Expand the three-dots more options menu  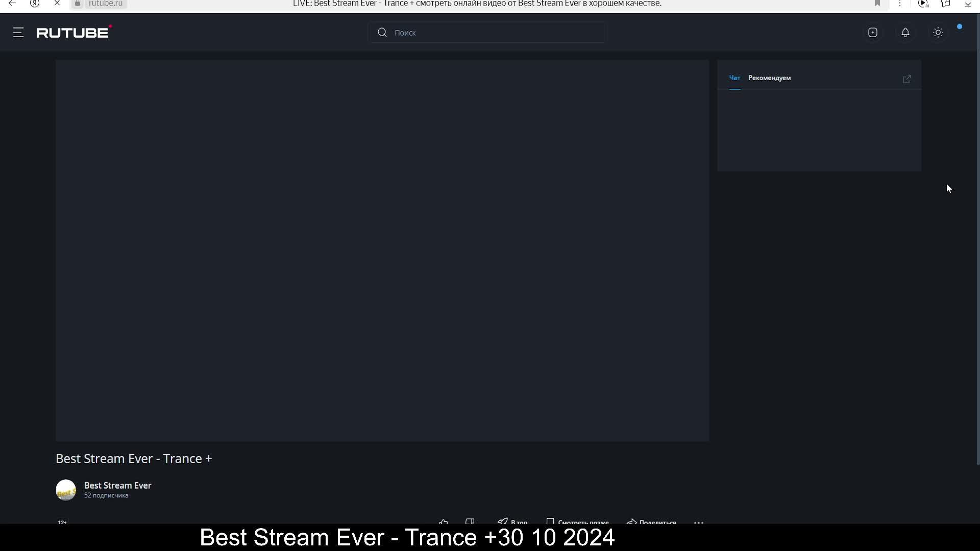pyautogui.click(x=699, y=522)
